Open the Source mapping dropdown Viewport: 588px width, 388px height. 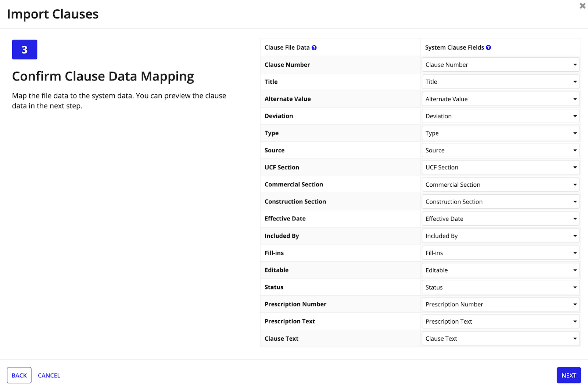pyautogui.click(x=500, y=150)
